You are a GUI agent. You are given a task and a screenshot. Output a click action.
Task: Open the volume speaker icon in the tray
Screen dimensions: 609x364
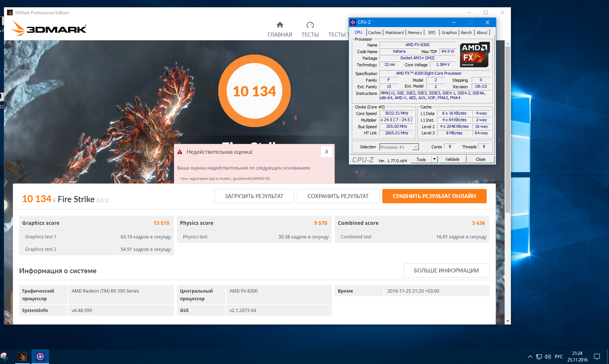tap(548, 357)
